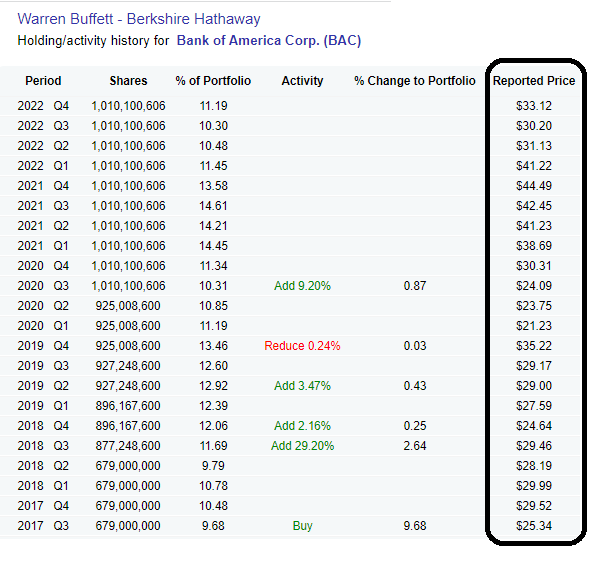The image size is (616, 562).
Task: Click the 10.78 portfolio percentage
Action: tap(213, 486)
